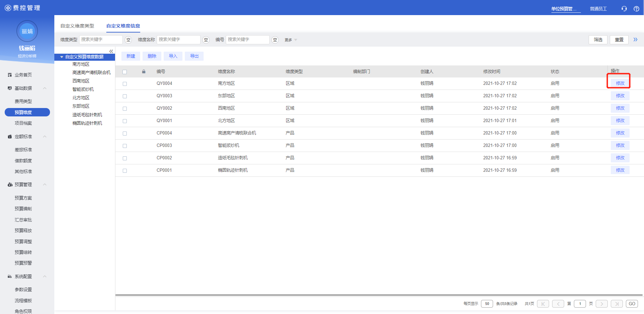
Task: Check the row CP0004 checkbox
Action: pyautogui.click(x=125, y=134)
